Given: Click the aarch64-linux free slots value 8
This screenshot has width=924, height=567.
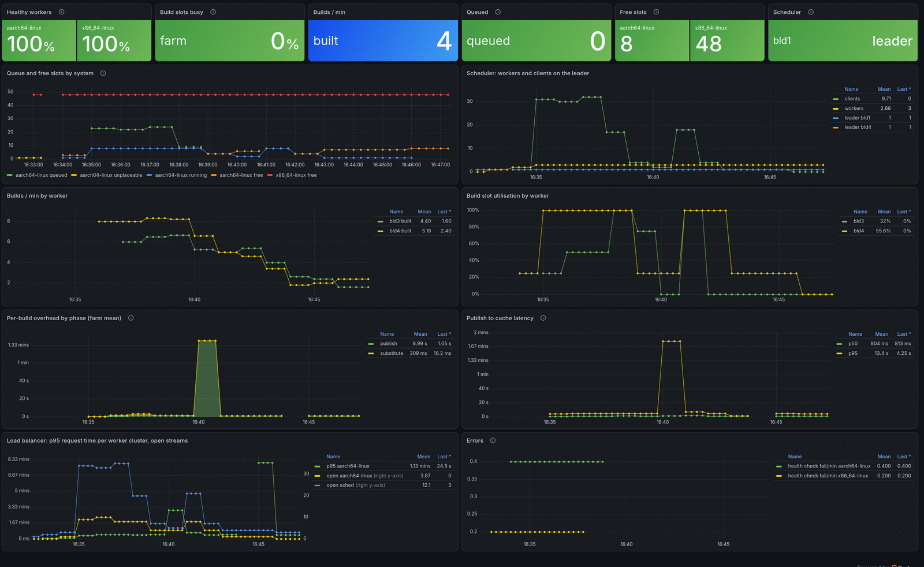Looking at the screenshot, I should pyautogui.click(x=627, y=44).
